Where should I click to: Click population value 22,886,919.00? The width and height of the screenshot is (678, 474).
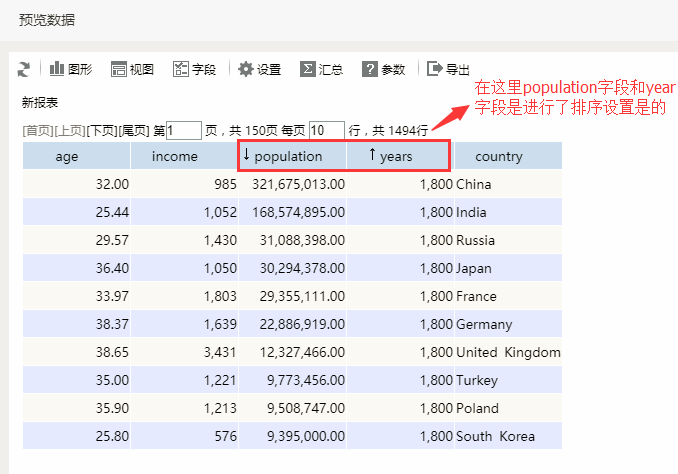click(302, 324)
